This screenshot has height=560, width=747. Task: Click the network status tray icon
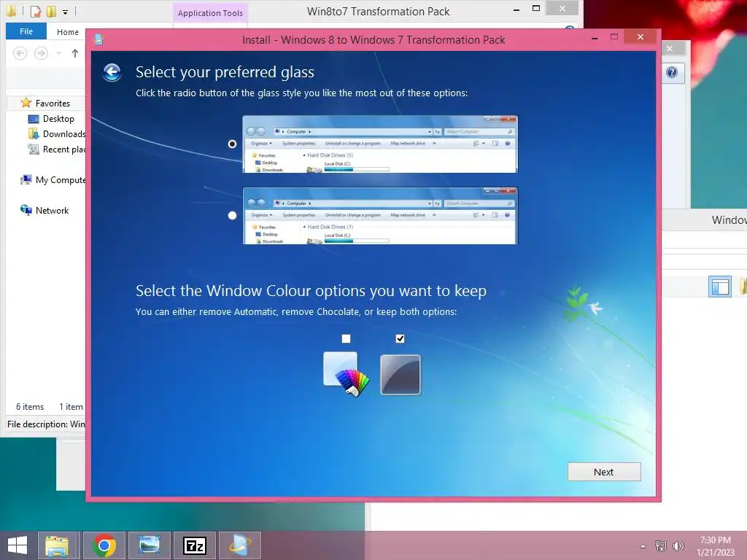pos(661,545)
